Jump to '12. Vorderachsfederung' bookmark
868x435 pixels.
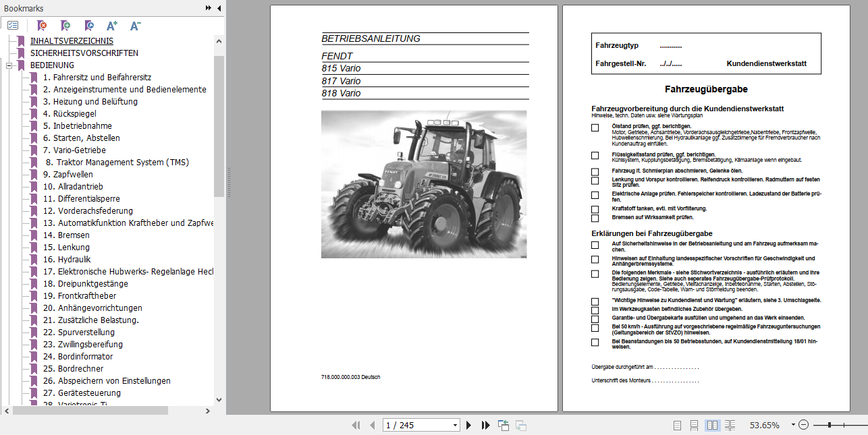(x=88, y=211)
